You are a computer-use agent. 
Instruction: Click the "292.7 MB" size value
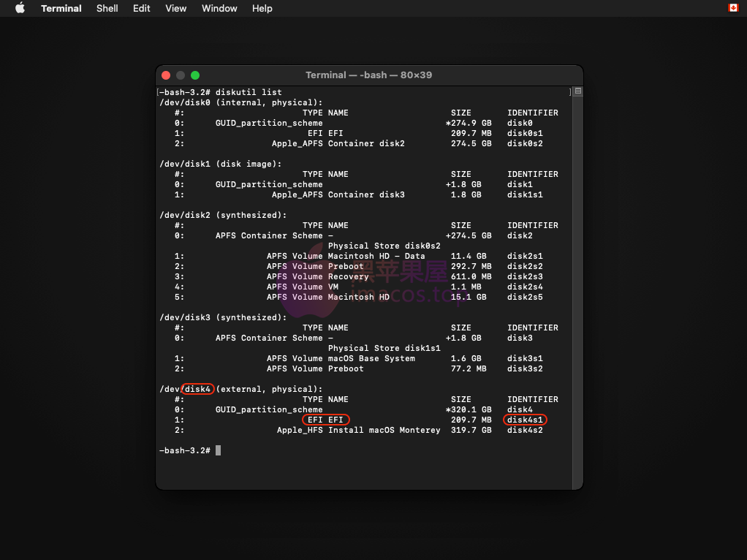471,266
